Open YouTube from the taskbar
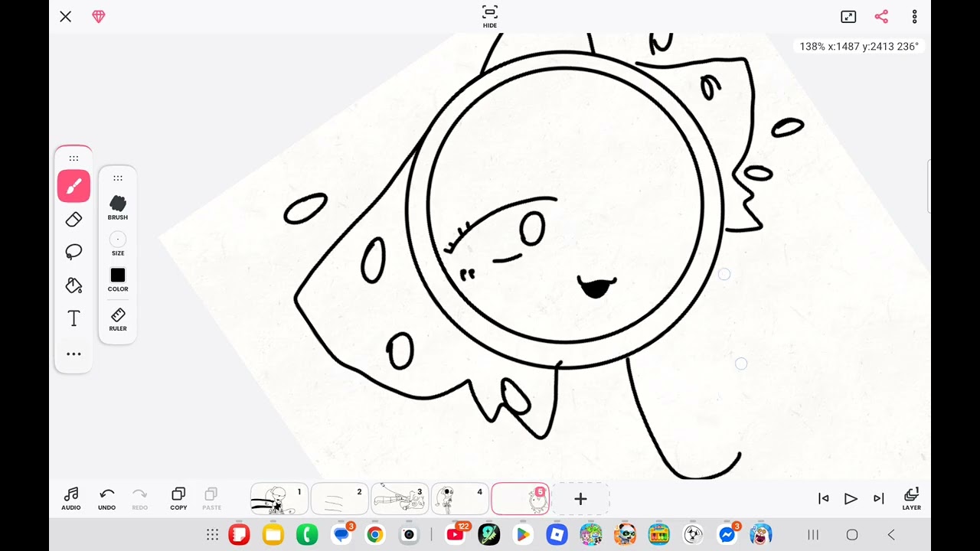Image resolution: width=980 pixels, height=551 pixels. (x=456, y=535)
